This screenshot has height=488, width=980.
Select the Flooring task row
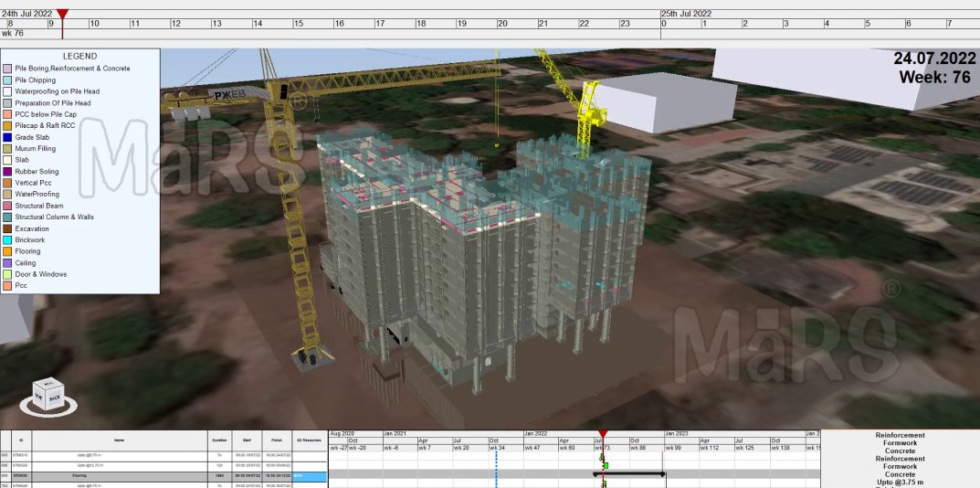pyautogui.click(x=163, y=476)
